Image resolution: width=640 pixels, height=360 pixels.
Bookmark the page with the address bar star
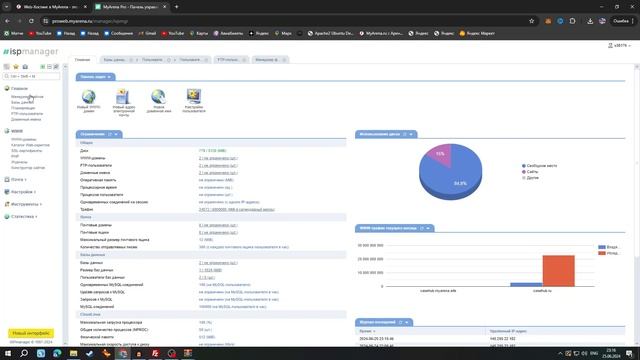click(531, 21)
